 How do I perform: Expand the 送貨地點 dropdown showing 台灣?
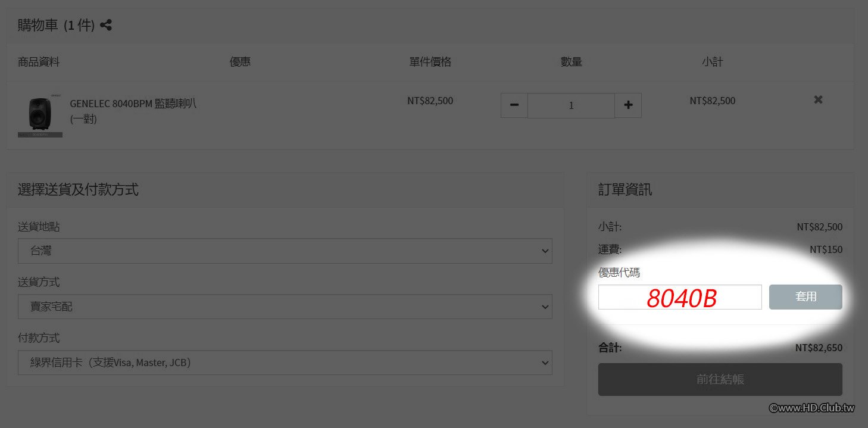click(285, 251)
